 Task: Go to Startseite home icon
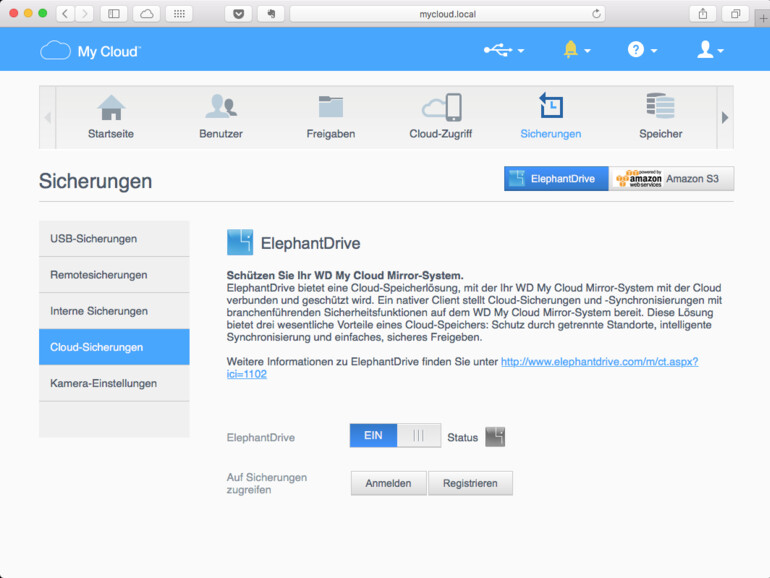click(111, 107)
